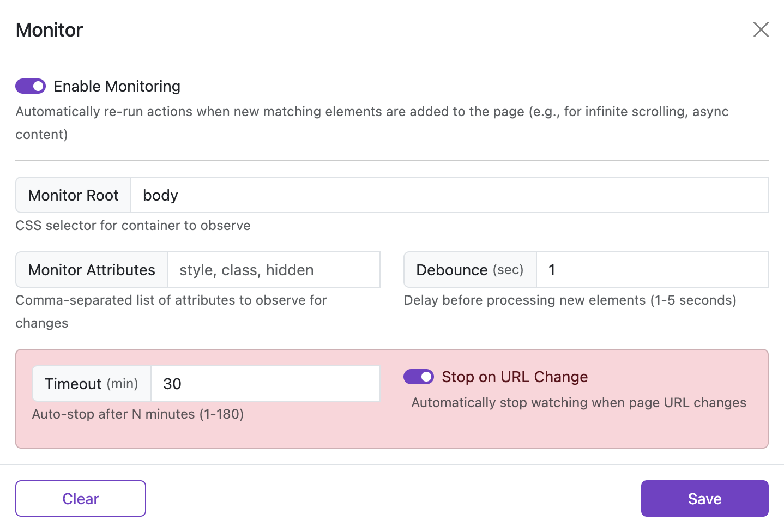Click the Enable Monitoring label text
The height and width of the screenshot is (532, 784).
click(x=117, y=86)
